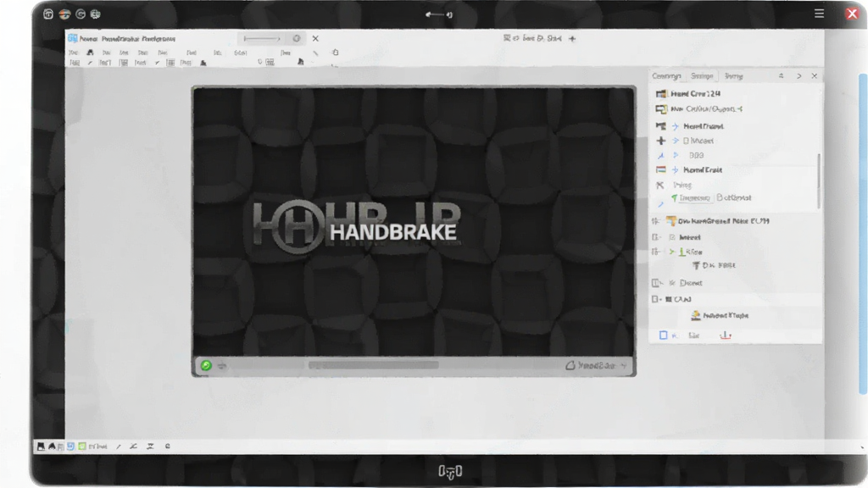Click the black plus icon in the panel list
Screen dimensions: 868x488
(x=661, y=141)
